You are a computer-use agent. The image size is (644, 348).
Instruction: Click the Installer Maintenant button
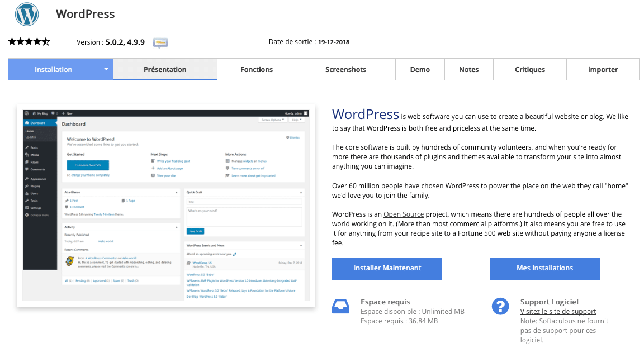(x=387, y=268)
